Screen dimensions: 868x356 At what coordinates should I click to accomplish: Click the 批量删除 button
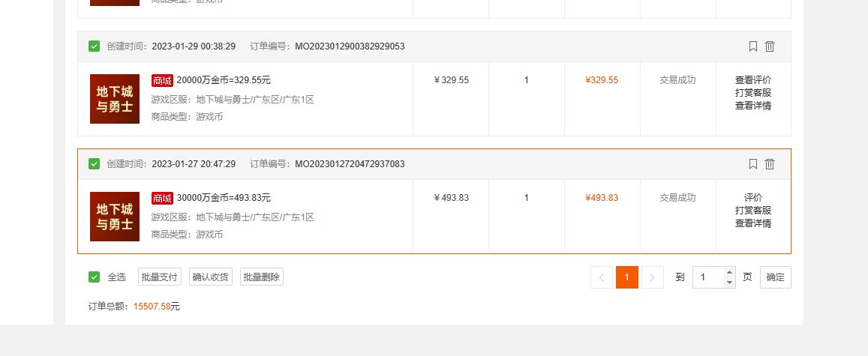pyautogui.click(x=261, y=277)
